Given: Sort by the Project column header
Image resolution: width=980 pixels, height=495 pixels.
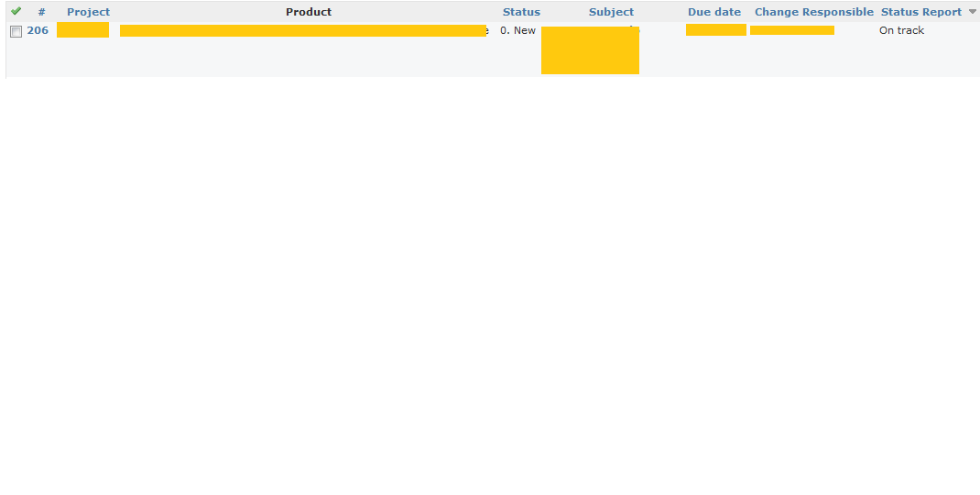Looking at the screenshot, I should 88,12.
